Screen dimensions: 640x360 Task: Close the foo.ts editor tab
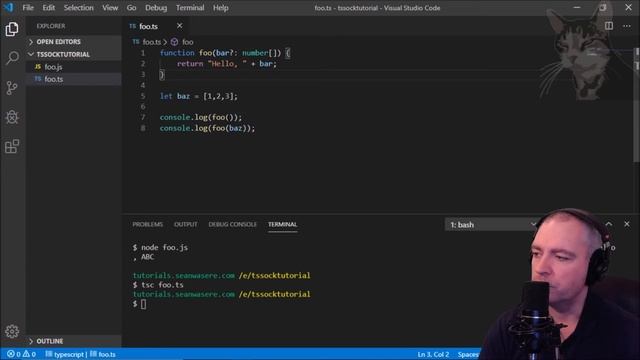click(x=180, y=26)
